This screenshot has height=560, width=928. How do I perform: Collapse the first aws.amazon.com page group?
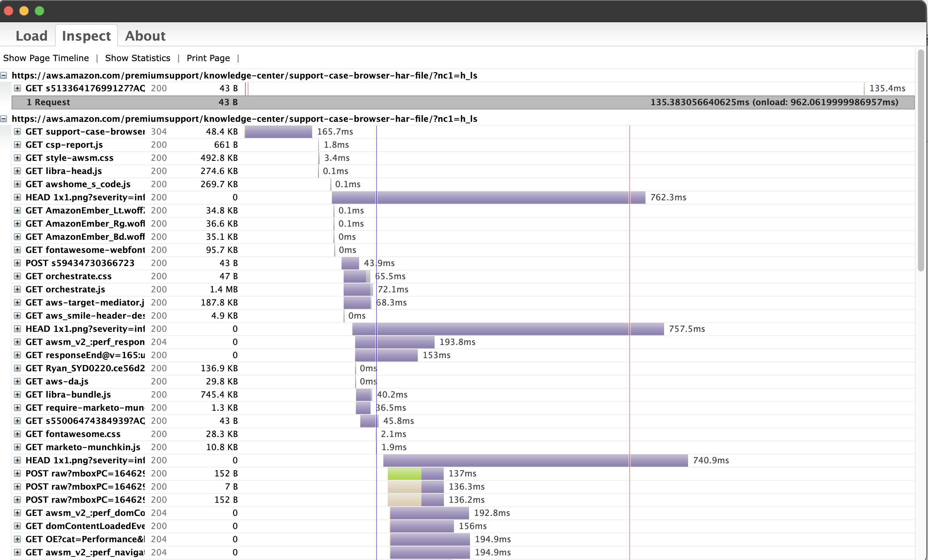[x=4, y=75]
